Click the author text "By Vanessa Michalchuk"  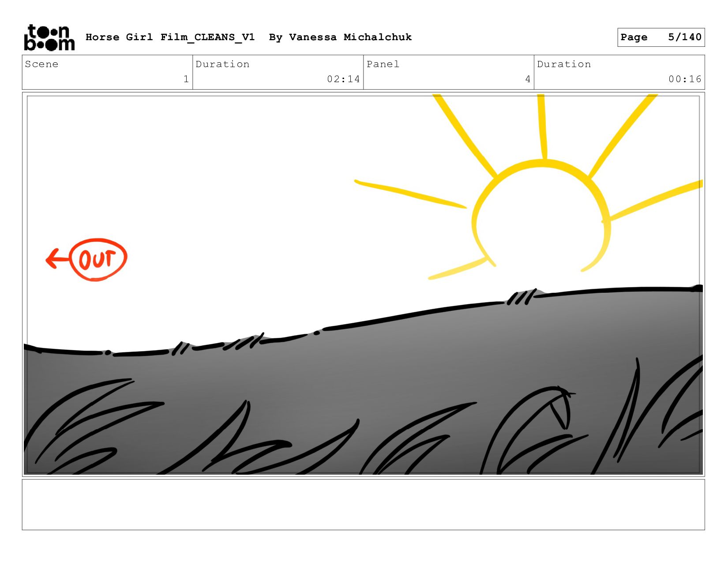tap(340, 37)
